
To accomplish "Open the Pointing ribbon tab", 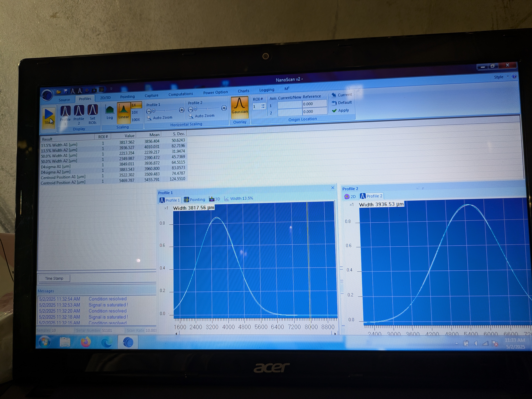I will click(x=127, y=97).
